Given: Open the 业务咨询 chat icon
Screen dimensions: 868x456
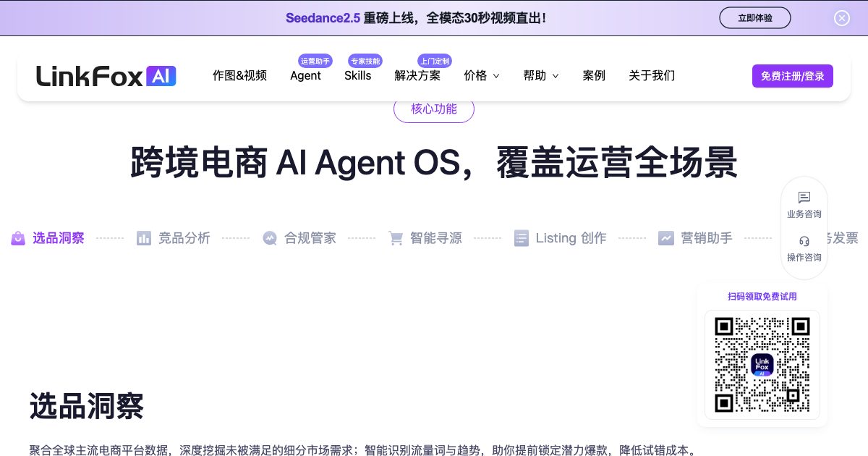Looking at the screenshot, I should (804, 197).
